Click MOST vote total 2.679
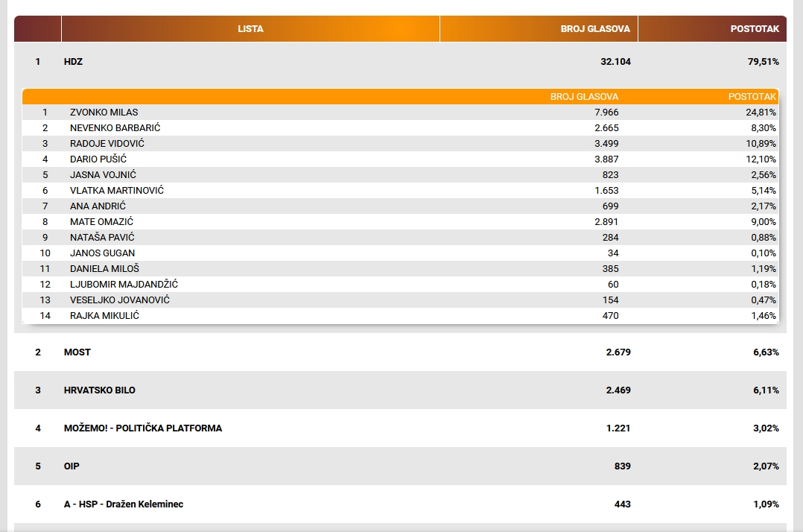The image size is (803, 532). click(618, 352)
